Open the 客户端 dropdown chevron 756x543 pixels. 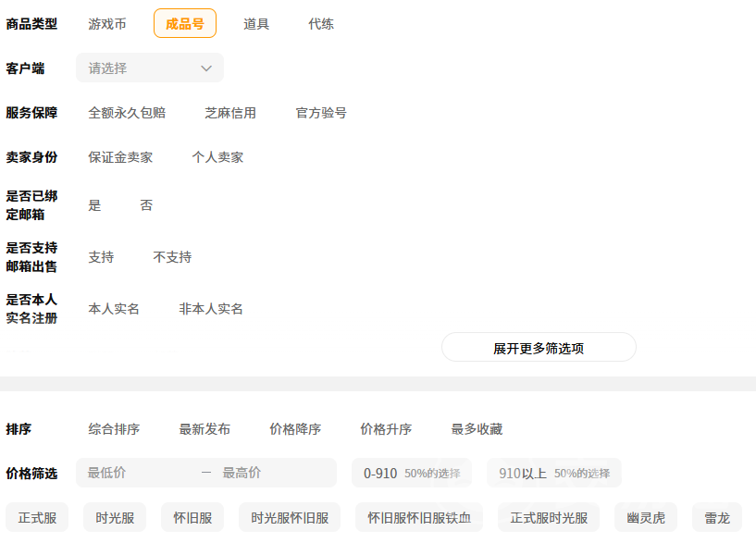[206, 68]
